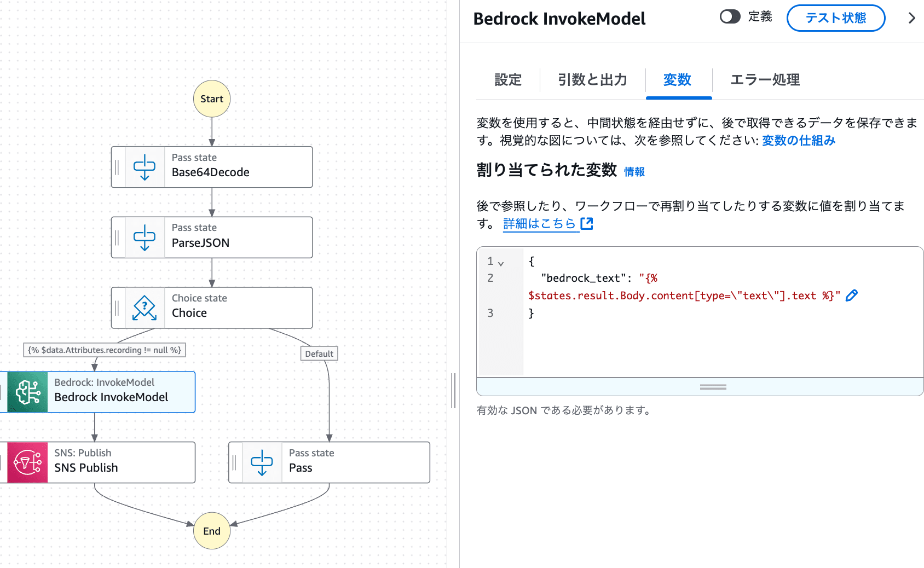Click the vertical panel splitter handle

(x=453, y=390)
